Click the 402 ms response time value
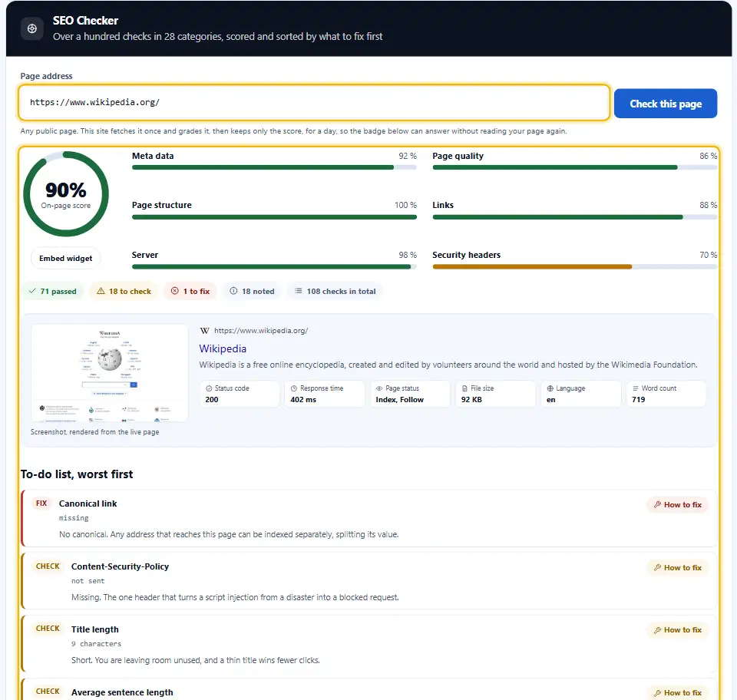737x700 pixels. (x=303, y=400)
